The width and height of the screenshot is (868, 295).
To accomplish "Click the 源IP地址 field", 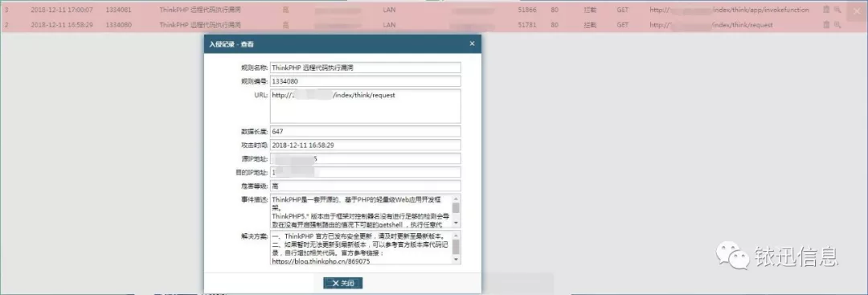I will click(x=366, y=159).
